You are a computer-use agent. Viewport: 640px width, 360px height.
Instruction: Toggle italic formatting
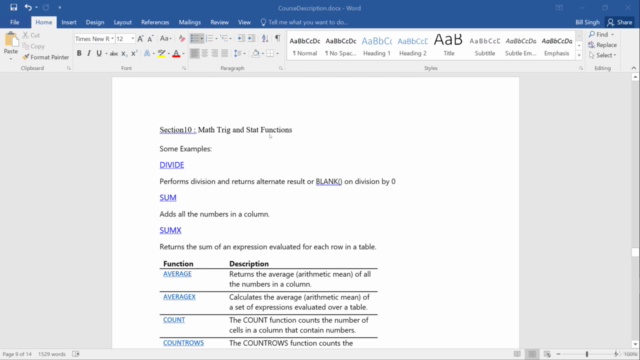(x=89, y=53)
